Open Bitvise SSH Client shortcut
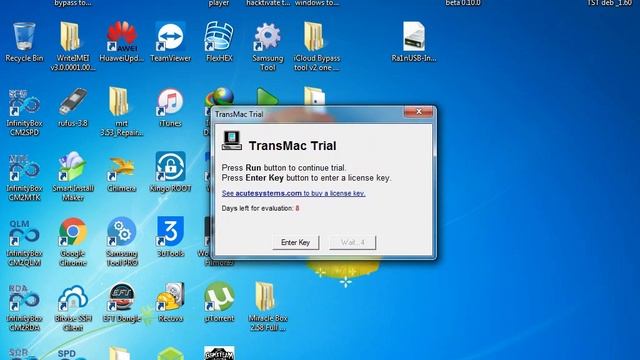The image size is (640, 360). (x=73, y=307)
